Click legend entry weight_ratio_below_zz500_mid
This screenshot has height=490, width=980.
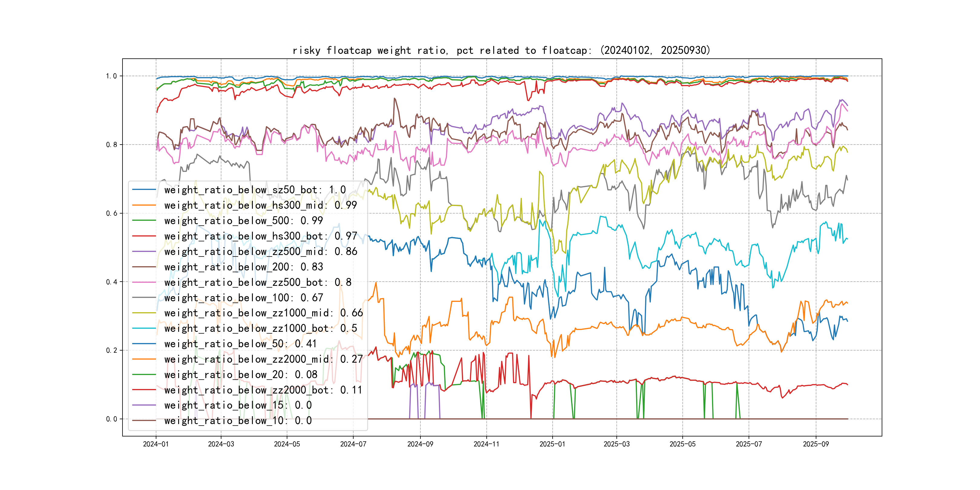[260, 251]
